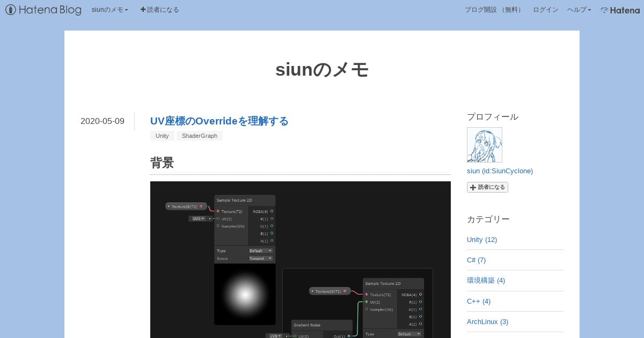This screenshot has width=644, height=338.
Task: Open article UV座標のOverrideを理解する
Action: coord(219,121)
